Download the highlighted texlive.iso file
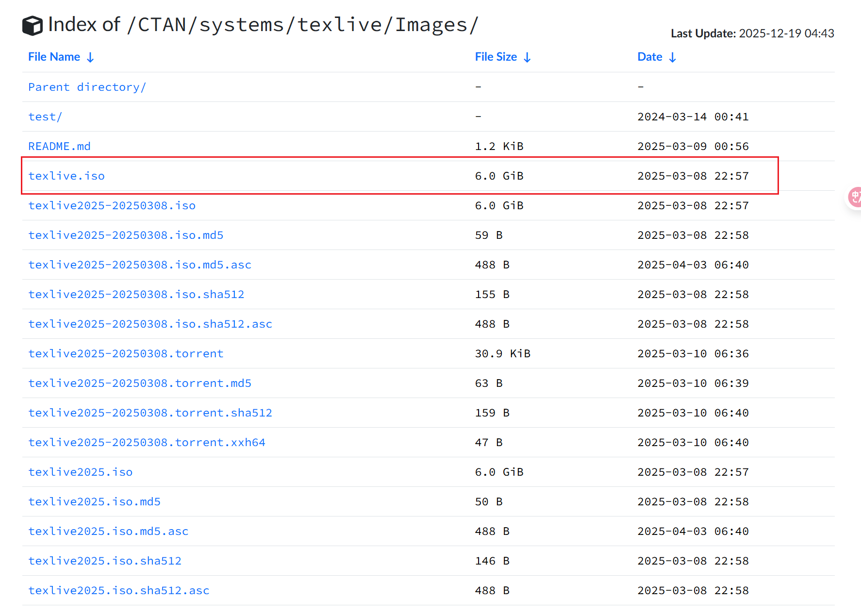Viewport: 861px width, 616px height. [x=66, y=176]
